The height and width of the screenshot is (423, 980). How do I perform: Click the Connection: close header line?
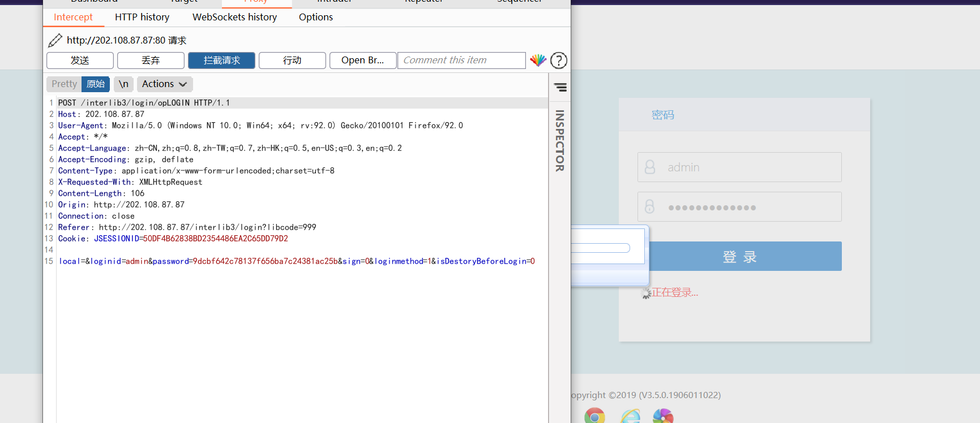click(x=96, y=216)
